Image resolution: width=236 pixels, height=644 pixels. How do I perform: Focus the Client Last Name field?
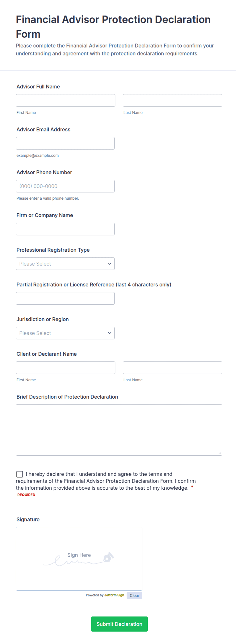173,368
